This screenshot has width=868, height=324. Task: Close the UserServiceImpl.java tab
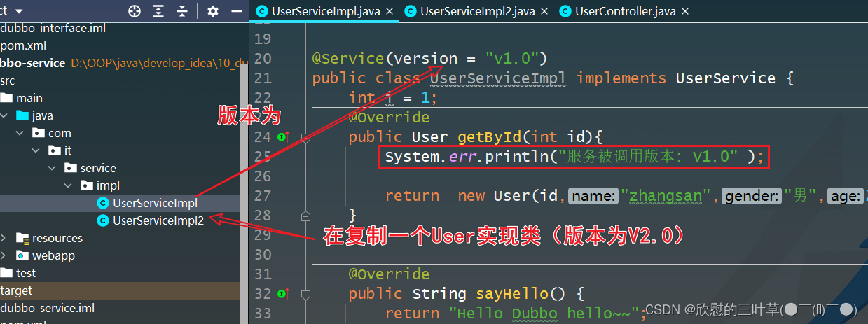coord(390,11)
